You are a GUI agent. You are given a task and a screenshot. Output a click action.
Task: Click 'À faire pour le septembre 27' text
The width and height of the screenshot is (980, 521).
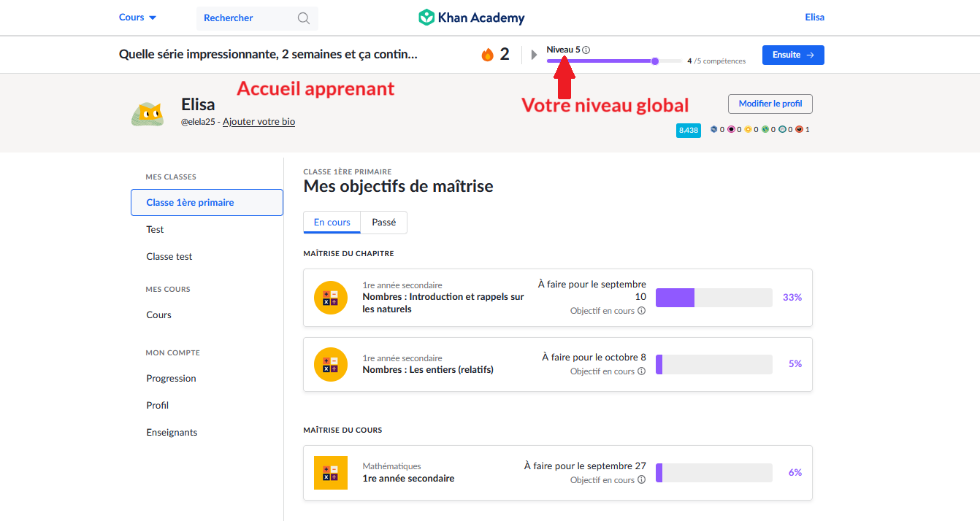coord(586,466)
